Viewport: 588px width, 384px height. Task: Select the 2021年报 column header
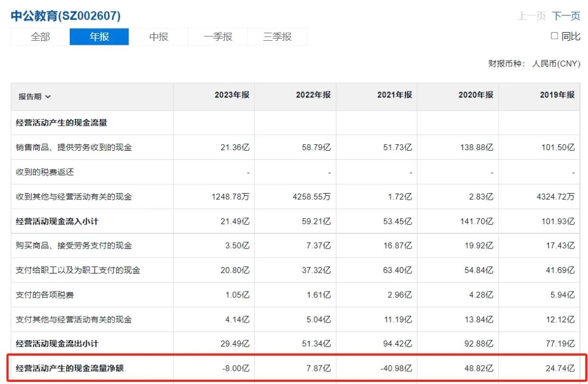click(395, 95)
